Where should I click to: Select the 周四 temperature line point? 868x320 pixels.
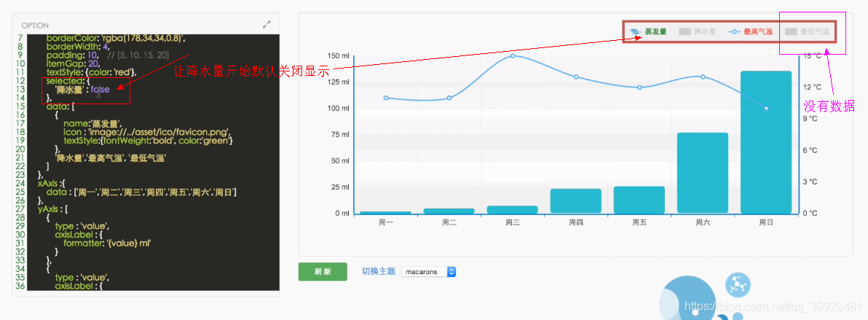pos(576,77)
